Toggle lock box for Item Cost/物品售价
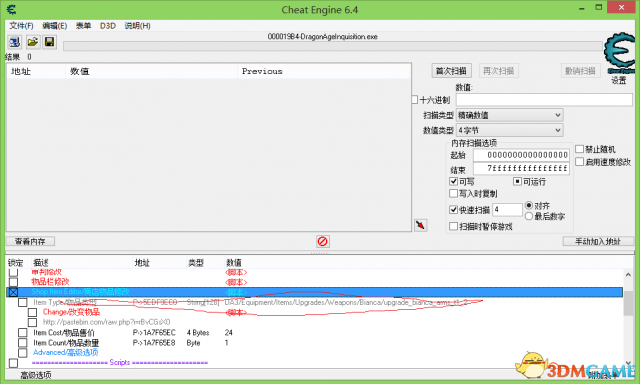This screenshot has height=384, width=640. pos(23,333)
